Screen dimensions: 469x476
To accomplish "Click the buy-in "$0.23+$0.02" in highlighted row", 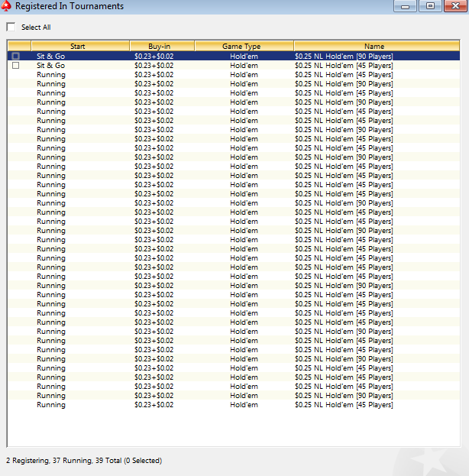I will coord(154,57).
